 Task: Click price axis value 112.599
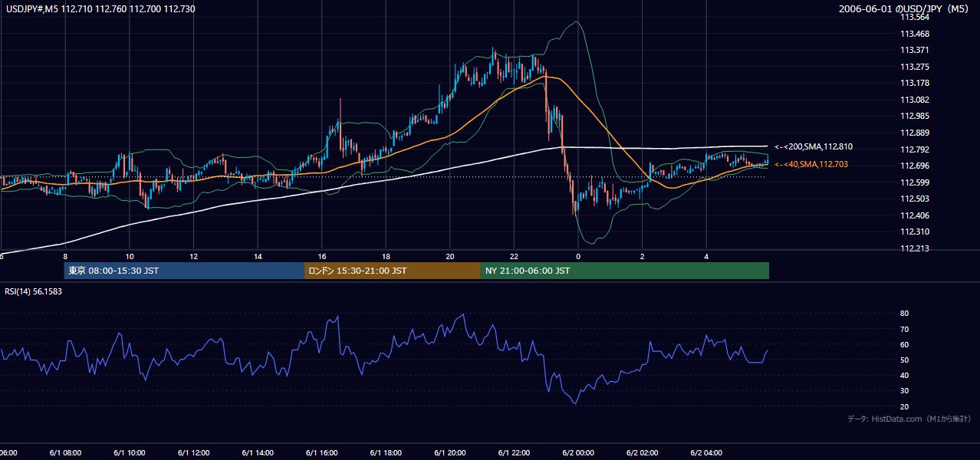click(x=914, y=182)
